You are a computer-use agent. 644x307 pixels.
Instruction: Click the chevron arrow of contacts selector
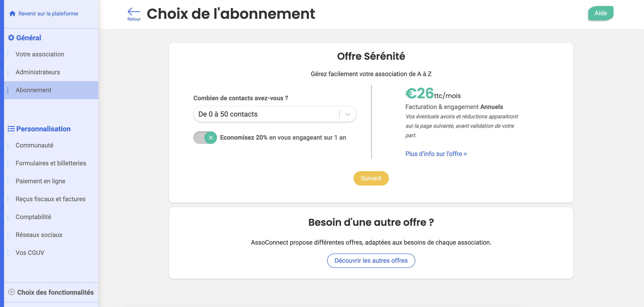pyautogui.click(x=347, y=114)
